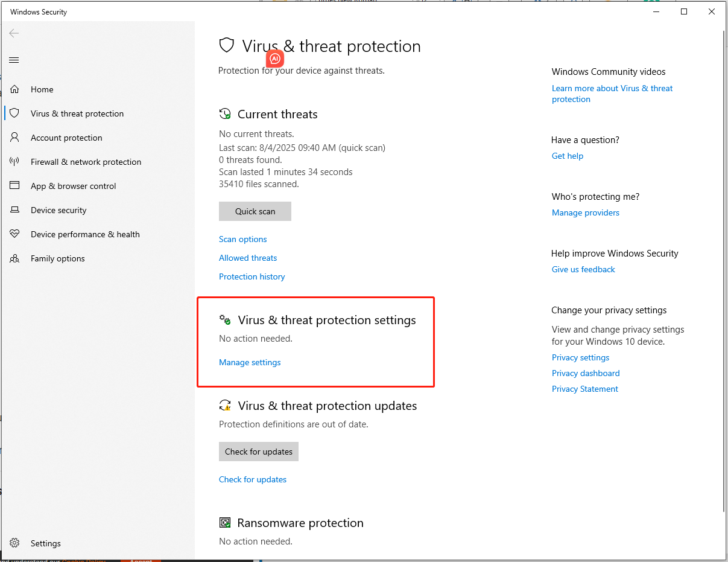728x562 pixels.
Task: Open the Family options people icon
Action: pyautogui.click(x=14, y=258)
